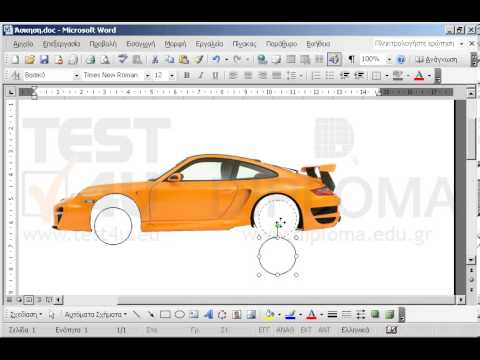Click the selected circle shape below the car
The height and width of the screenshot is (360, 480).
click(x=277, y=256)
